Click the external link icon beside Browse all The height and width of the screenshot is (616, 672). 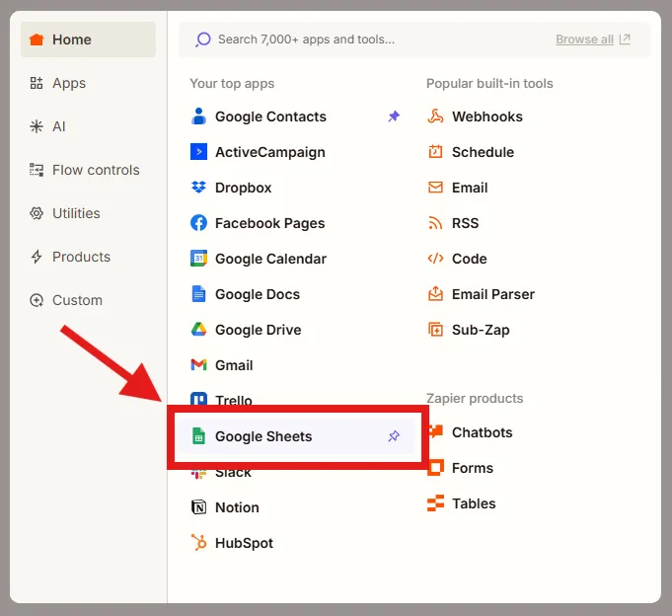625,39
